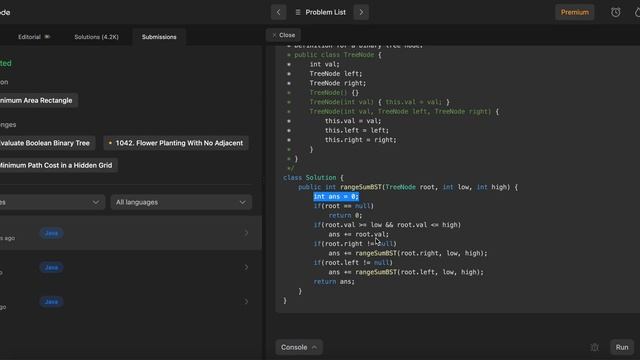Click the 'class Solution {' line
Screen dimensions: 640x360
tap(313, 178)
